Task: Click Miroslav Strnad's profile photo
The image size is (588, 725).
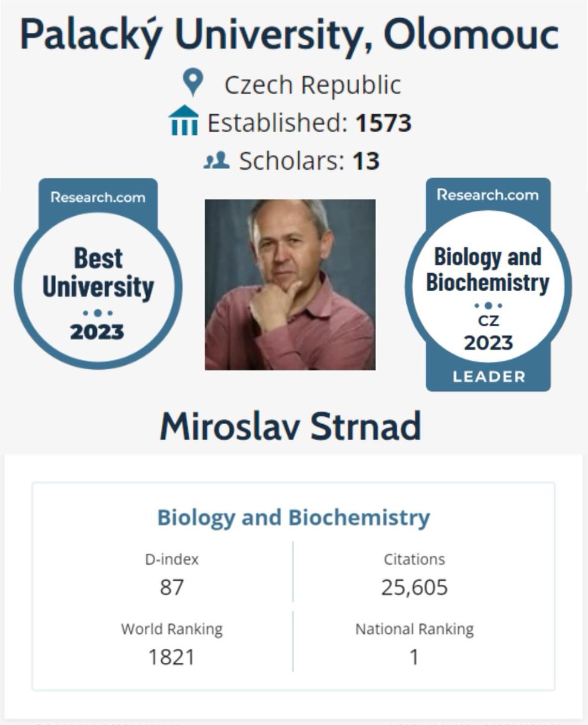Action: coord(290,284)
